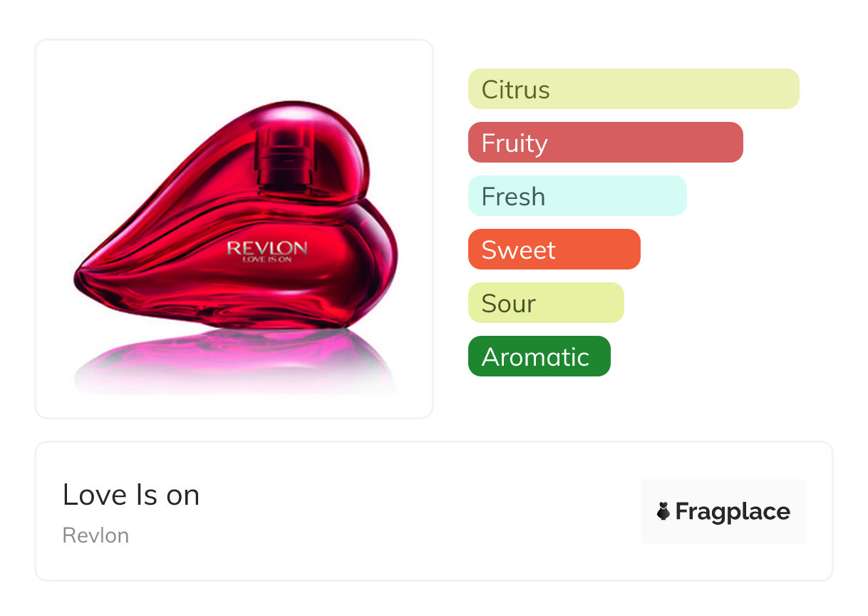Select the pale Fresh accord bar
The width and height of the screenshot is (868, 616).
point(577,196)
